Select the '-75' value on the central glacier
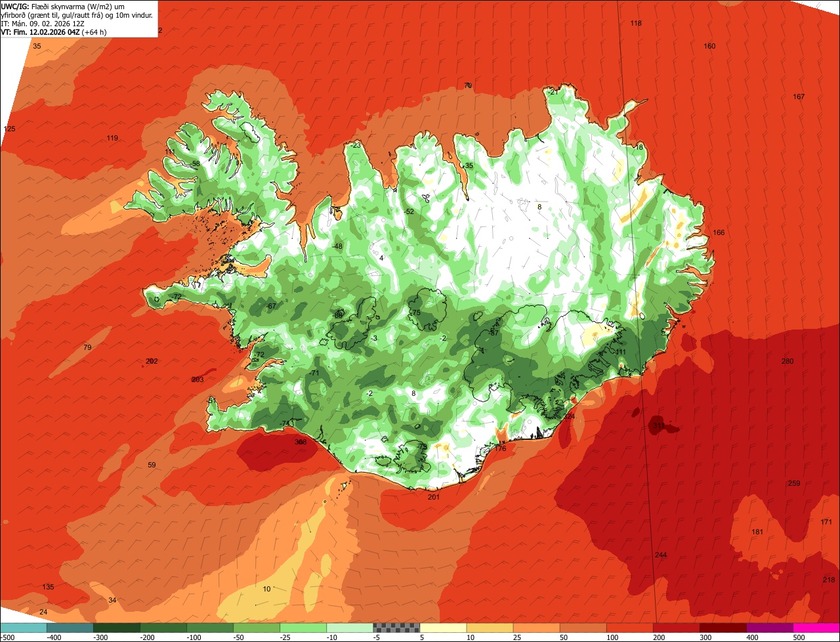Viewport: 840px width, 642px height. click(415, 313)
